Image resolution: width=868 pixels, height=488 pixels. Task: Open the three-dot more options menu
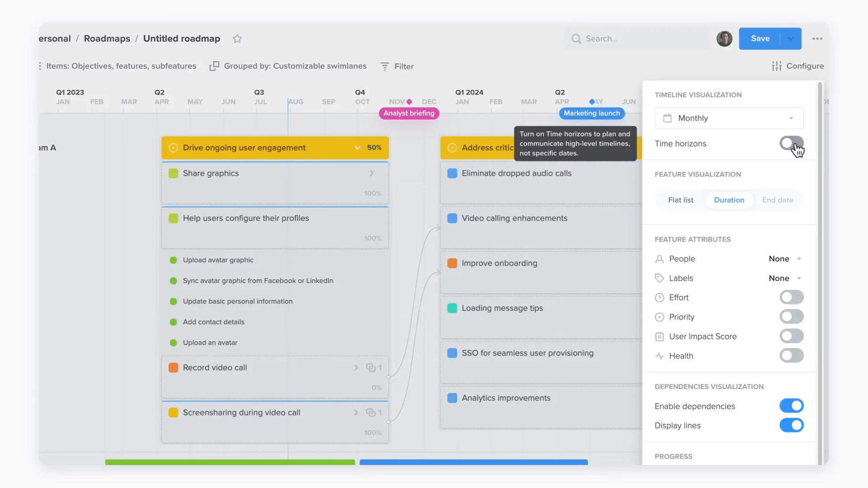tap(817, 39)
